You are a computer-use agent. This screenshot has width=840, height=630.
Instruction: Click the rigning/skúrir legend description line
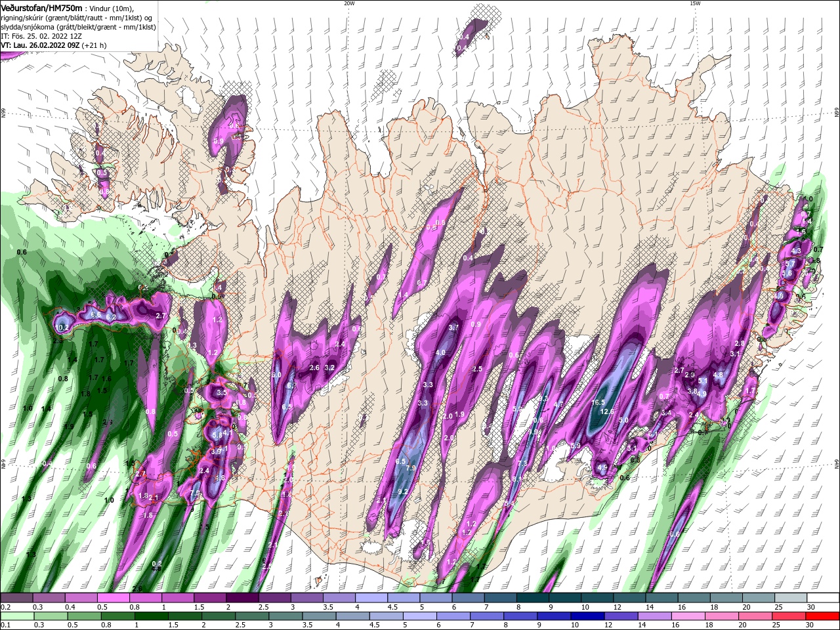click(x=77, y=18)
